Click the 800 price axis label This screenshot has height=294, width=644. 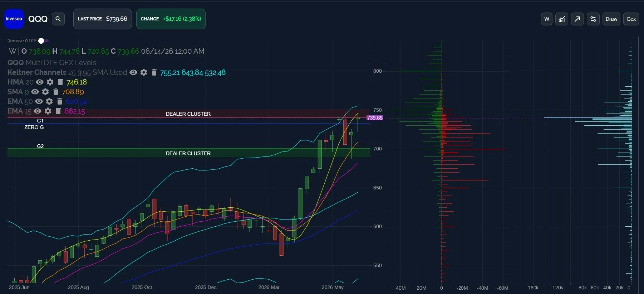(378, 71)
